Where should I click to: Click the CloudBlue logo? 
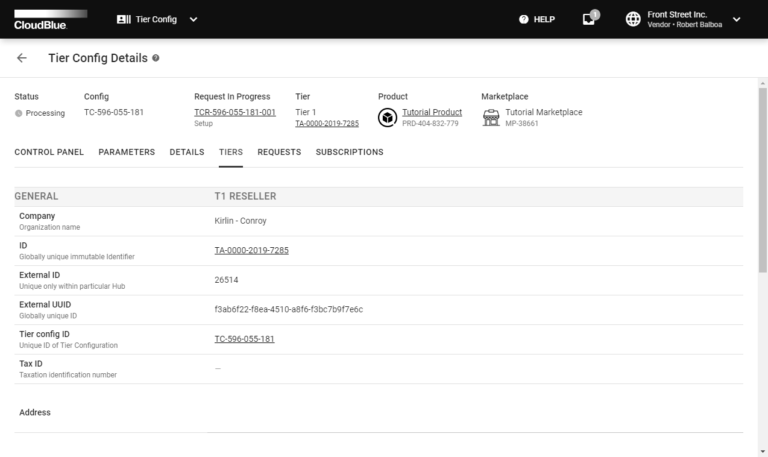[x=50, y=20]
